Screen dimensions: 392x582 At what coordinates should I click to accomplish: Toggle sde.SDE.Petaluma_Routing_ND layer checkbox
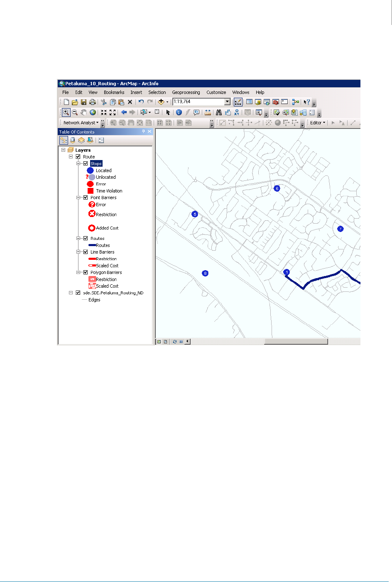click(x=78, y=293)
